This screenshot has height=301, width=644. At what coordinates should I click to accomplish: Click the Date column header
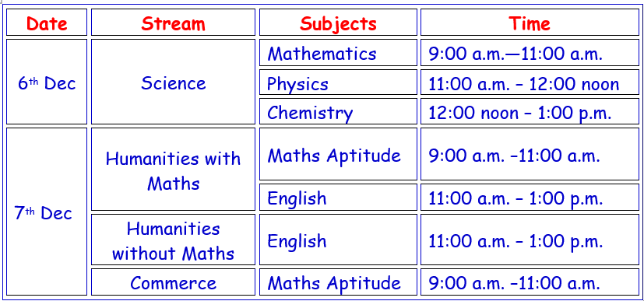47,22
